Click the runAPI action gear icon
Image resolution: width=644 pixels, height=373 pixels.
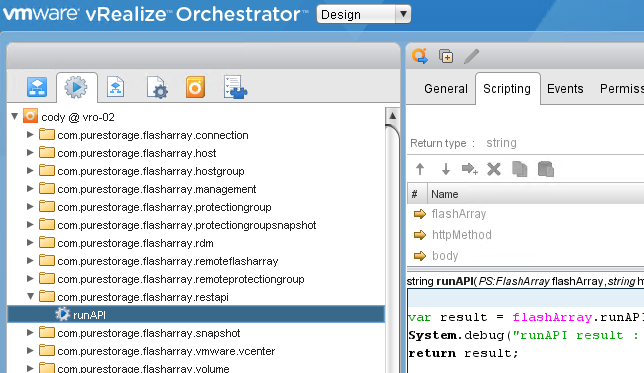coord(62,314)
